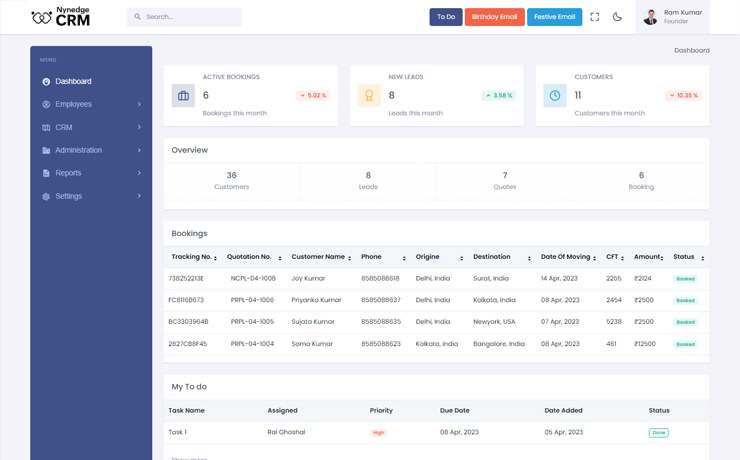Screen dimensions: 740x460
Task: Click the Dashboard sidebar icon
Action: [46, 82]
